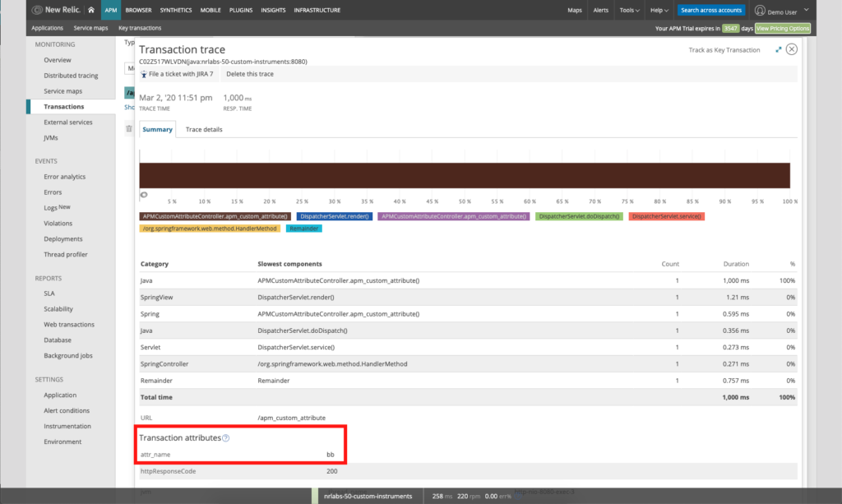
Task: Click File a ticket with JIRA 7
Action: pyautogui.click(x=181, y=74)
